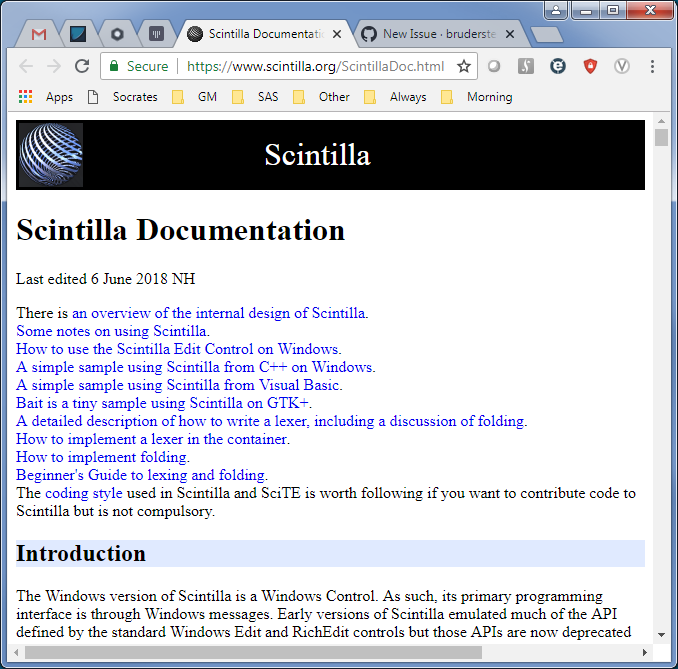Open the Gmail pinned tab
678x669 pixels.
click(39, 34)
